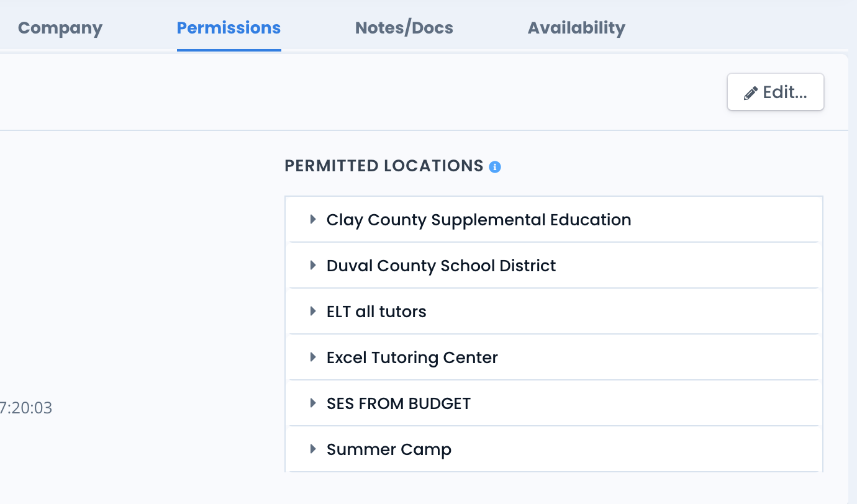The image size is (857, 504).
Task: Click SES FROM BUDGET label
Action: pos(399,403)
